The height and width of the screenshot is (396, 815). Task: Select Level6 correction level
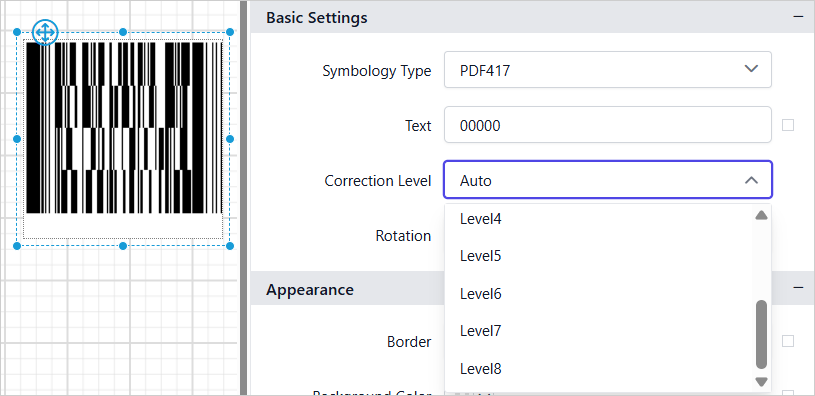(600, 294)
